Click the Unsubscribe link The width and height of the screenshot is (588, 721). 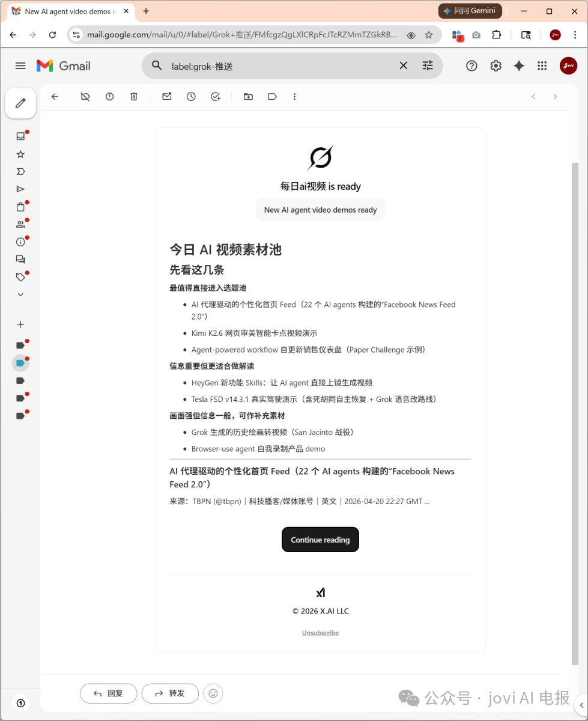pyautogui.click(x=320, y=633)
